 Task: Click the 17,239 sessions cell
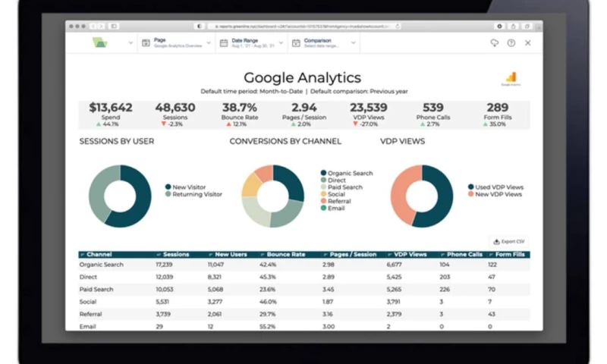point(164,265)
